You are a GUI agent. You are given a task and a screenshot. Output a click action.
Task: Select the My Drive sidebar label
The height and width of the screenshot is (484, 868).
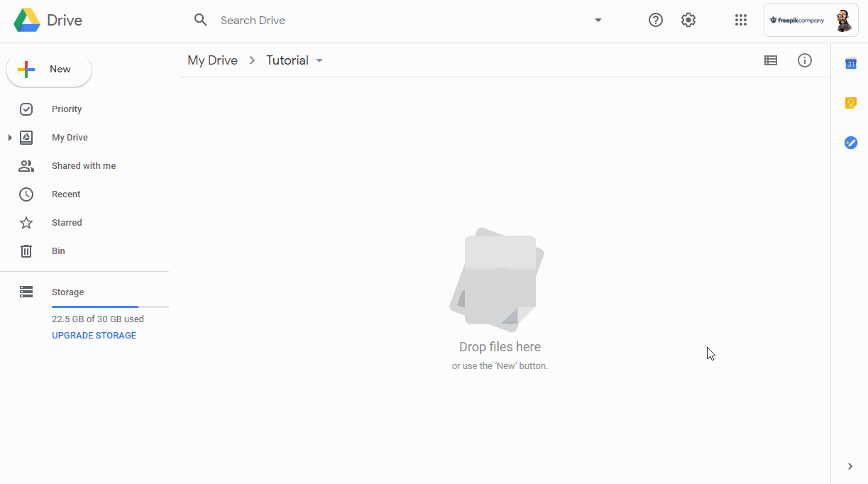(70, 138)
